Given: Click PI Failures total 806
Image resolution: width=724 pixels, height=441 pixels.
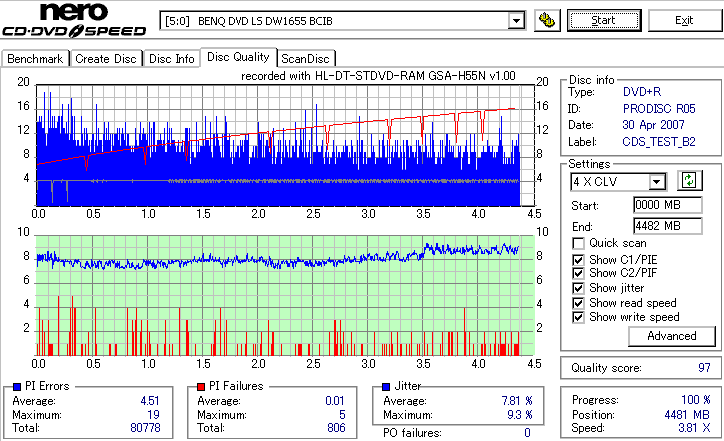Looking at the screenshot, I should pyautogui.click(x=336, y=428).
